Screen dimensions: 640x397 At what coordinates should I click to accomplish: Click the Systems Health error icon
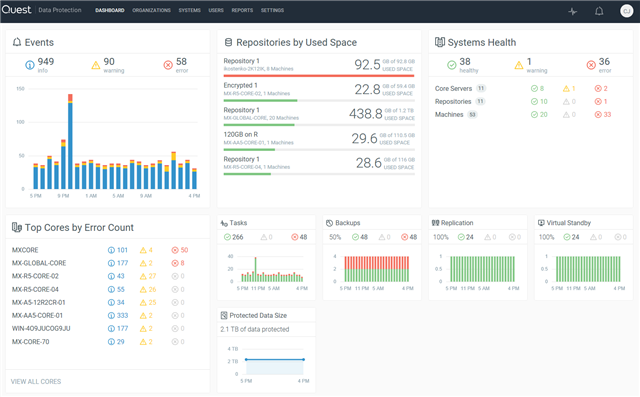(591, 65)
